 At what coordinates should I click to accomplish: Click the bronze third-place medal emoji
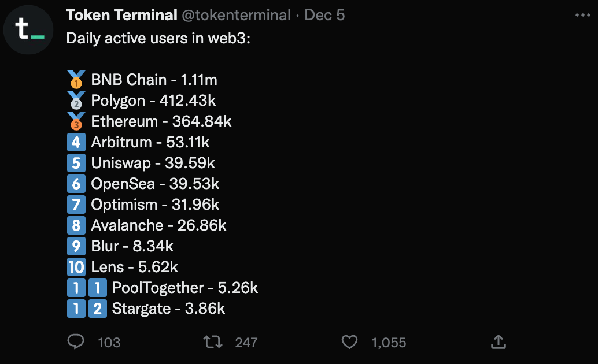76,121
